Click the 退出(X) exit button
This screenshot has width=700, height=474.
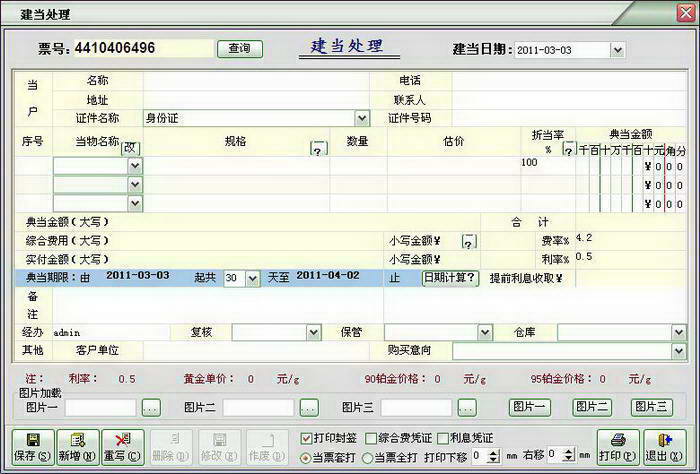tap(665, 447)
